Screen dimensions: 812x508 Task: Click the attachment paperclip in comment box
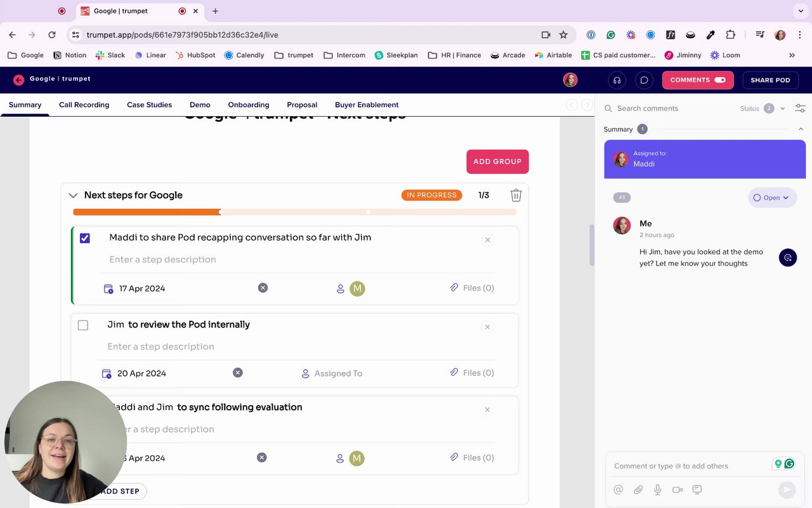(638, 490)
